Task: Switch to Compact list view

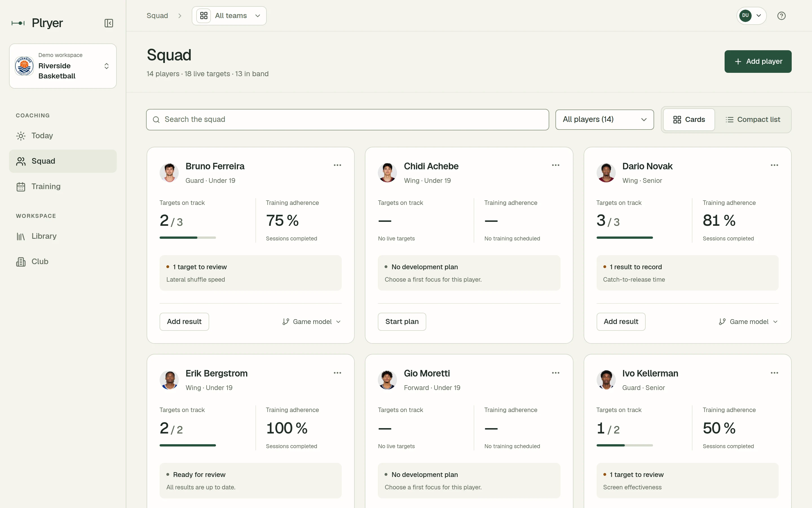Action: [753, 120]
